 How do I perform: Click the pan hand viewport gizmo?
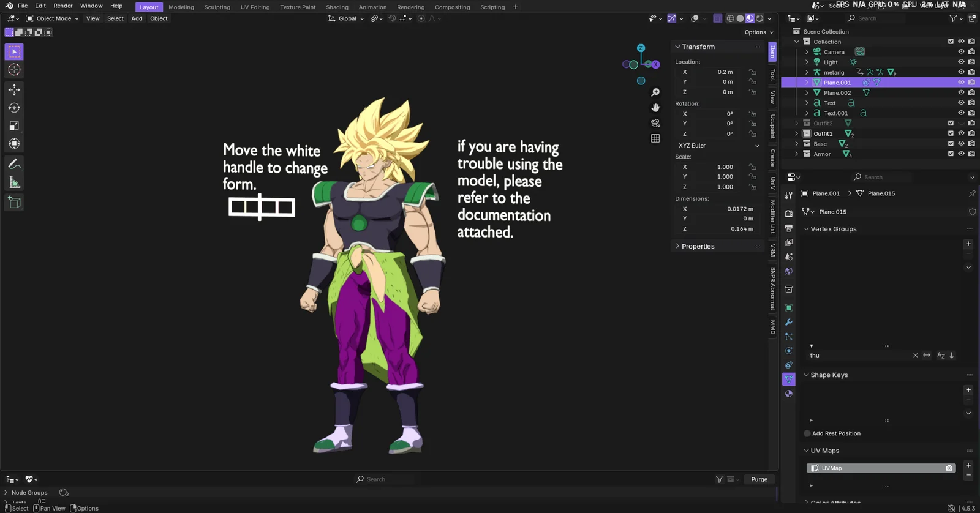[655, 108]
